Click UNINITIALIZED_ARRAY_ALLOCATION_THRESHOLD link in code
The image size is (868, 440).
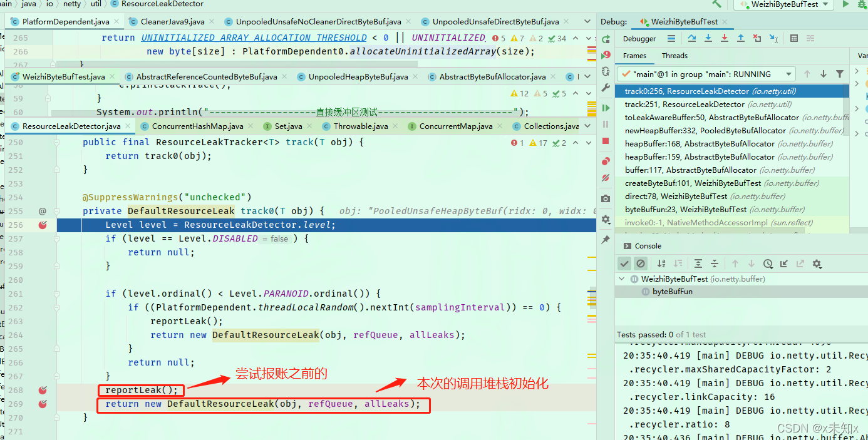pyautogui.click(x=254, y=38)
